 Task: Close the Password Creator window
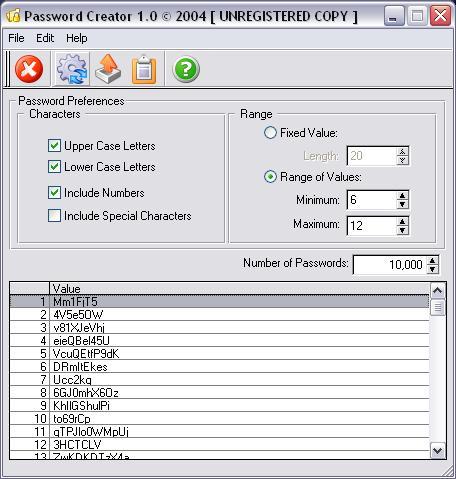click(440, 15)
